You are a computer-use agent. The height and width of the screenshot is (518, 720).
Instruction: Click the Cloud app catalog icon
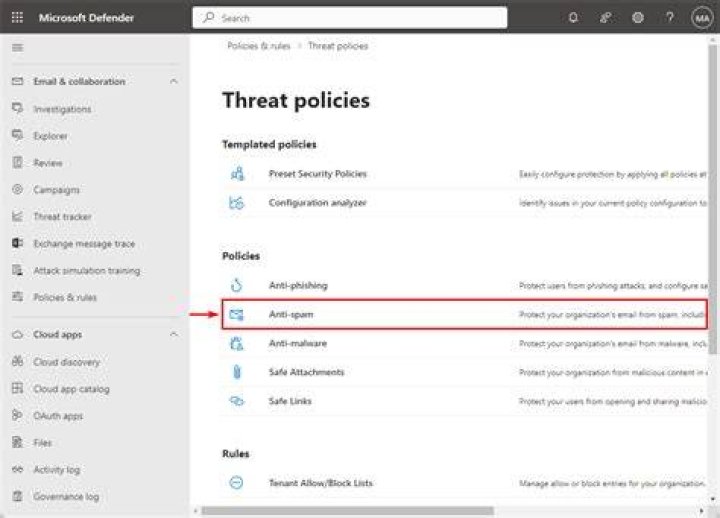(17, 388)
